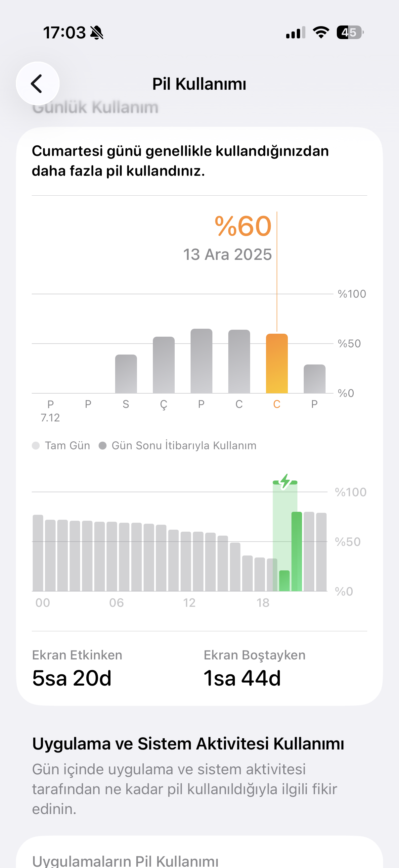Tap the cellular signal bars icon
399x868 pixels.
coord(295,33)
